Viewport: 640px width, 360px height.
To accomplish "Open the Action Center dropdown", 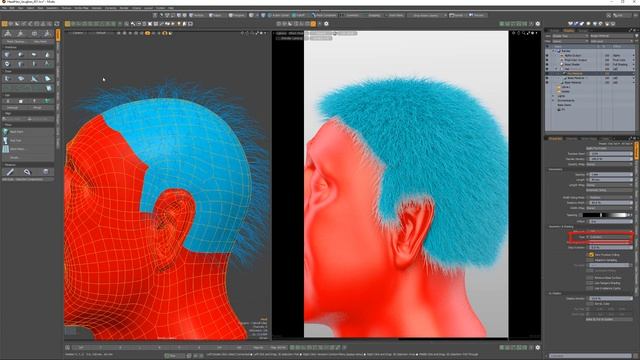I will [x=280, y=15].
